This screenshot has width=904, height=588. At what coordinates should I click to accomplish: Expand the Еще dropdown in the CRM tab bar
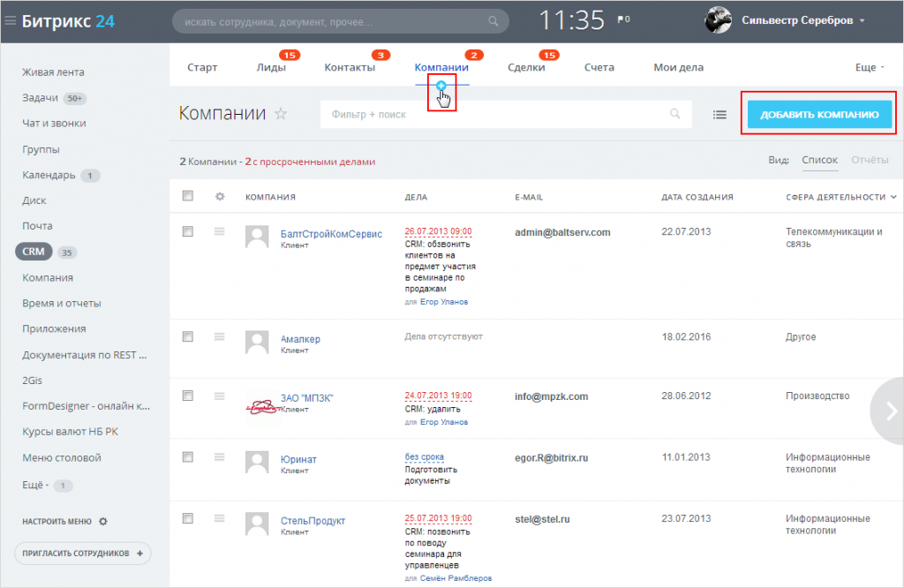(870, 67)
